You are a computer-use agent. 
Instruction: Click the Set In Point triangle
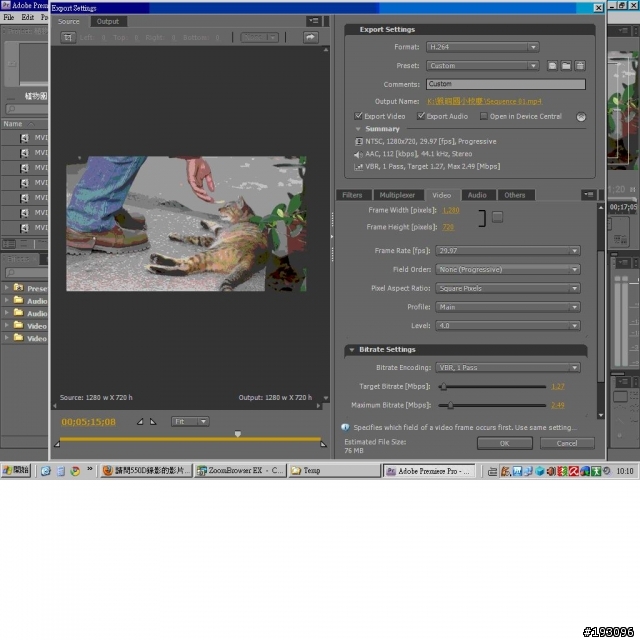click(x=140, y=421)
